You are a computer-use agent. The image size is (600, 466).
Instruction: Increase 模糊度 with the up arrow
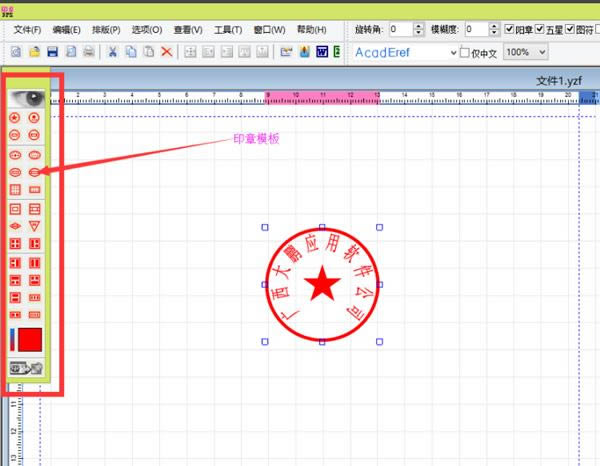pyautogui.click(x=494, y=26)
